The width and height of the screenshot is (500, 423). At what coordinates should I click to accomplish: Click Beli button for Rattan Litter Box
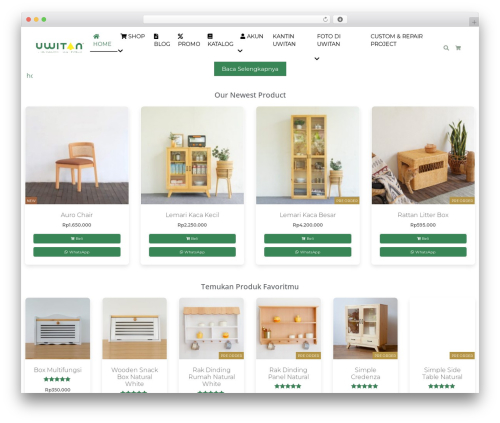click(x=423, y=239)
